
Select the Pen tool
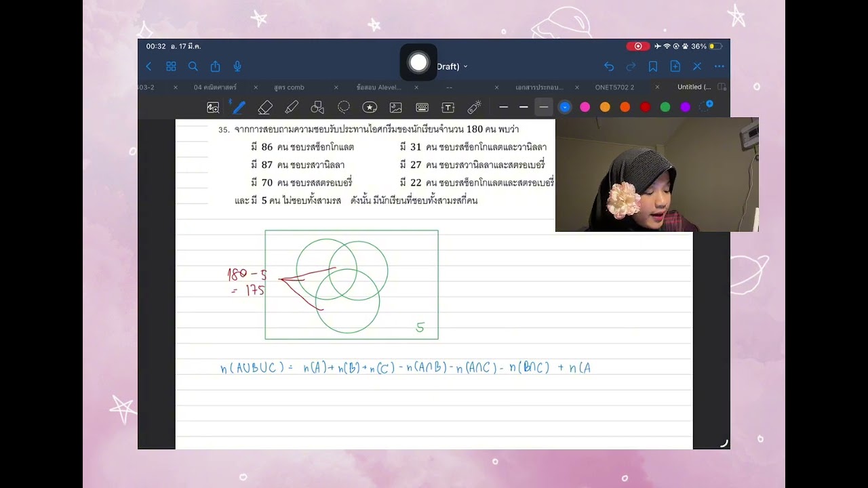click(239, 107)
